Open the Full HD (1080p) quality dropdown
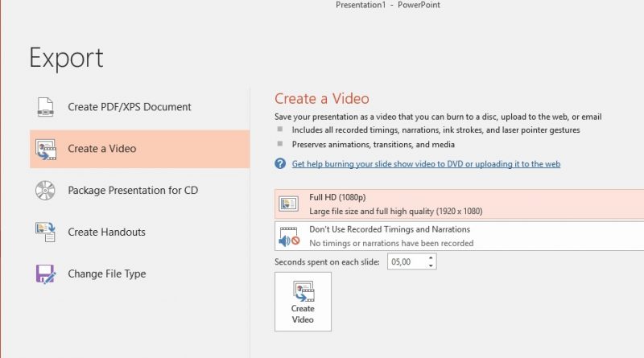The image size is (644, 358). click(459, 204)
